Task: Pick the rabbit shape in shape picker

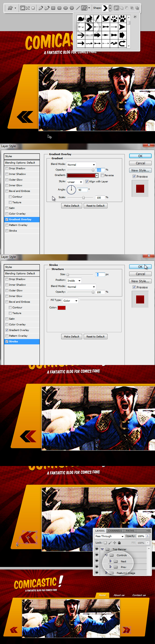Action: click(89, 19)
